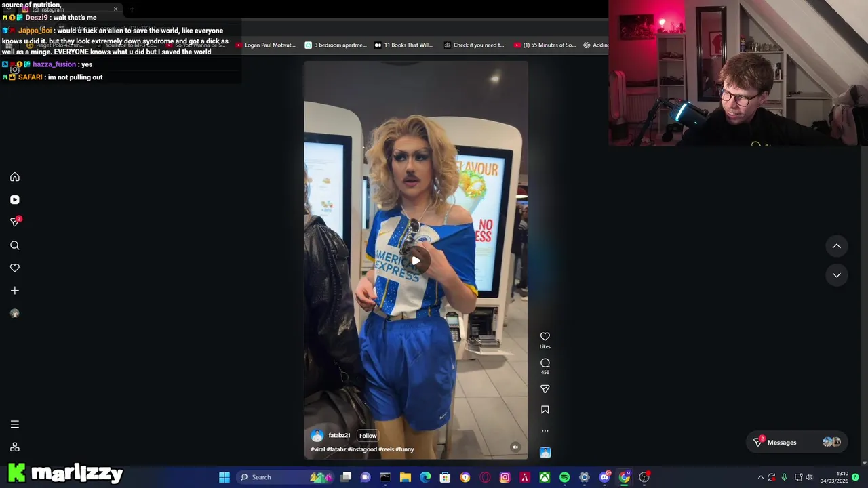
Task: Open the Windows Start menu
Action: [x=224, y=477]
